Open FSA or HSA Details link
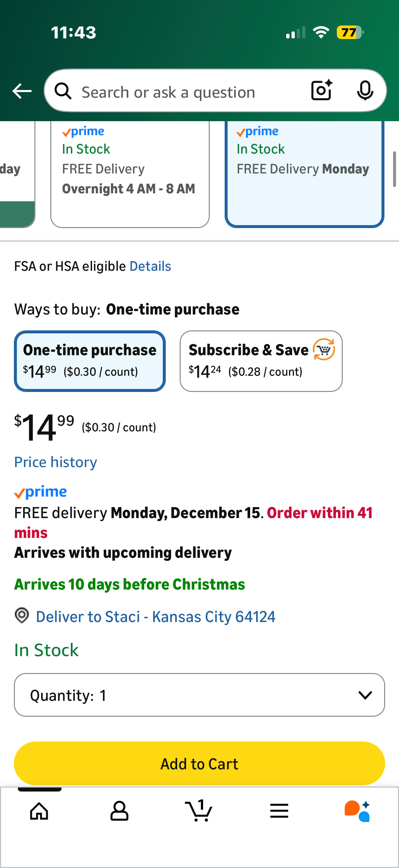This screenshot has width=399, height=868. click(x=150, y=266)
